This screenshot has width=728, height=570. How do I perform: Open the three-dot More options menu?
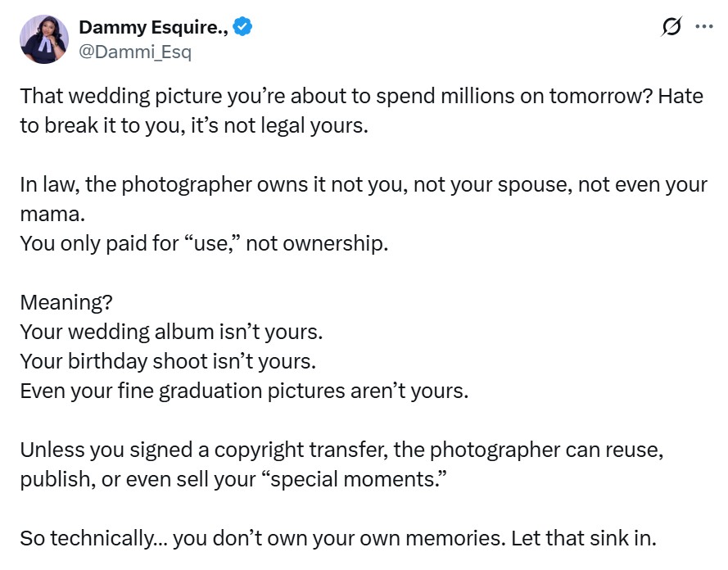coord(703,27)
